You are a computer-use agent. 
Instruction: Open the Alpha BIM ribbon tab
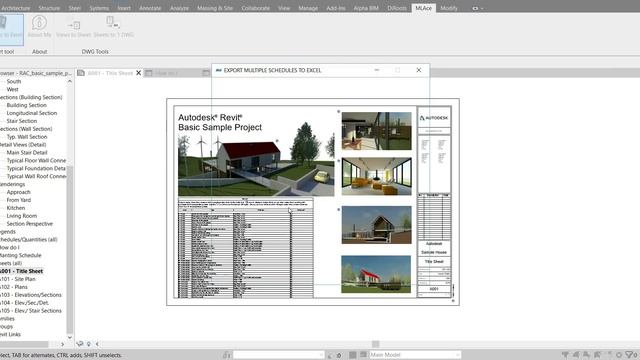tap(366, 8)
